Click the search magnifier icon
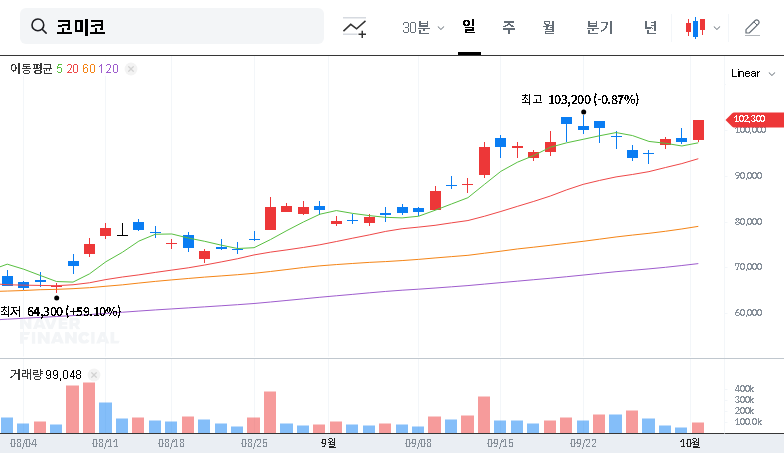 coord(40,27)
